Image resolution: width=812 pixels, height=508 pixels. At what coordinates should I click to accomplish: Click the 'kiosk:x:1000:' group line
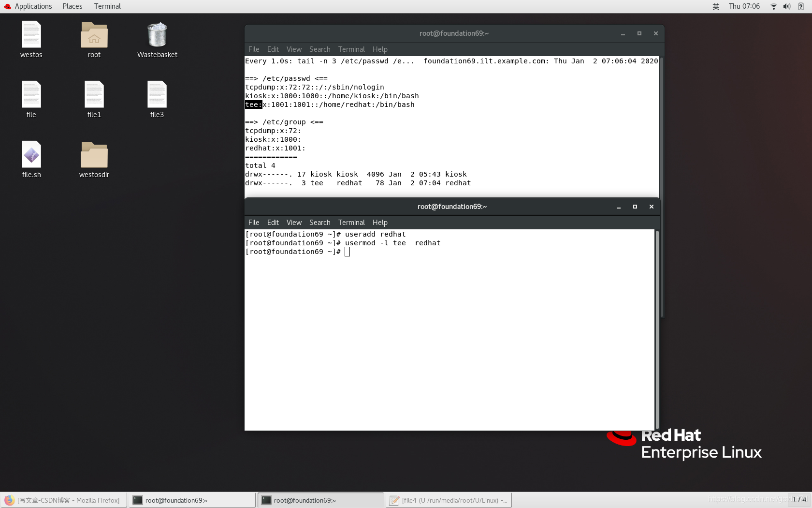pos(273,139)
